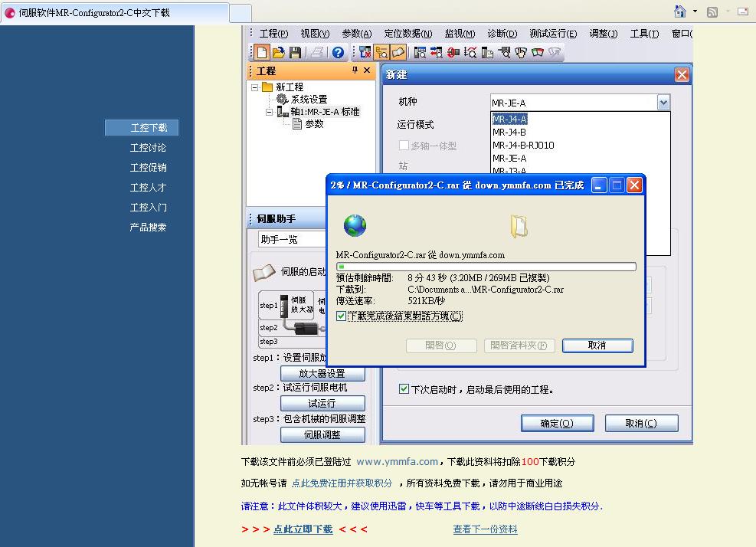Click the download progress bar
The height and width of the screenshot is (547, 756).
[x=486, y=267]
